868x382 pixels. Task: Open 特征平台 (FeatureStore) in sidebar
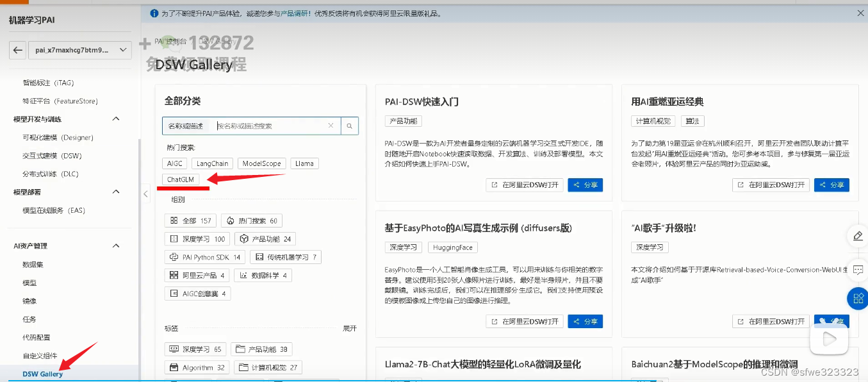(x=60, y=101)
